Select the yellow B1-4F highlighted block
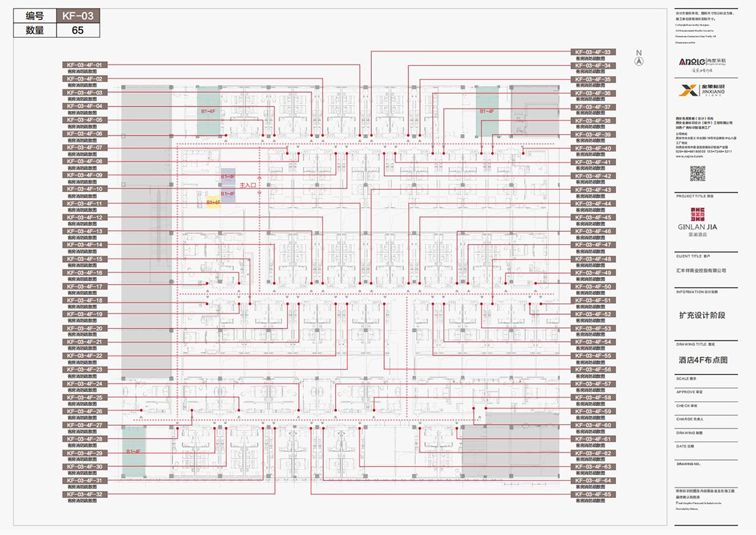 pyautogui.click(x=213, y=203)
